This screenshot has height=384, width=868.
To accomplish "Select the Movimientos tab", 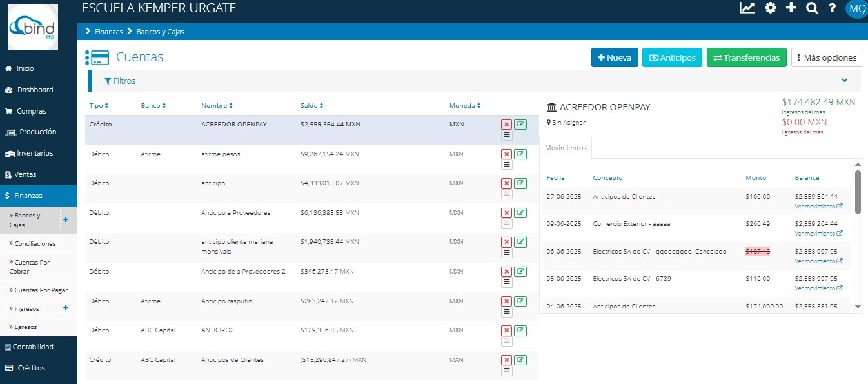I will 566,148.
